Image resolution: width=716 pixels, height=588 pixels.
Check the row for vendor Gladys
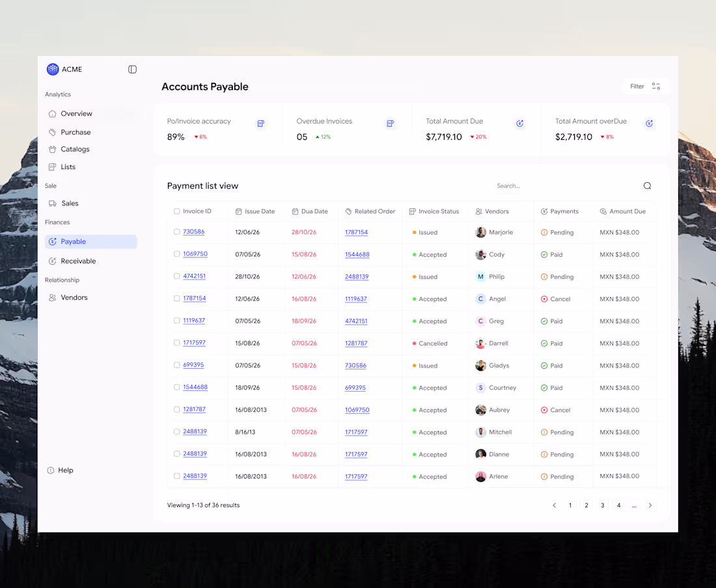176,365
